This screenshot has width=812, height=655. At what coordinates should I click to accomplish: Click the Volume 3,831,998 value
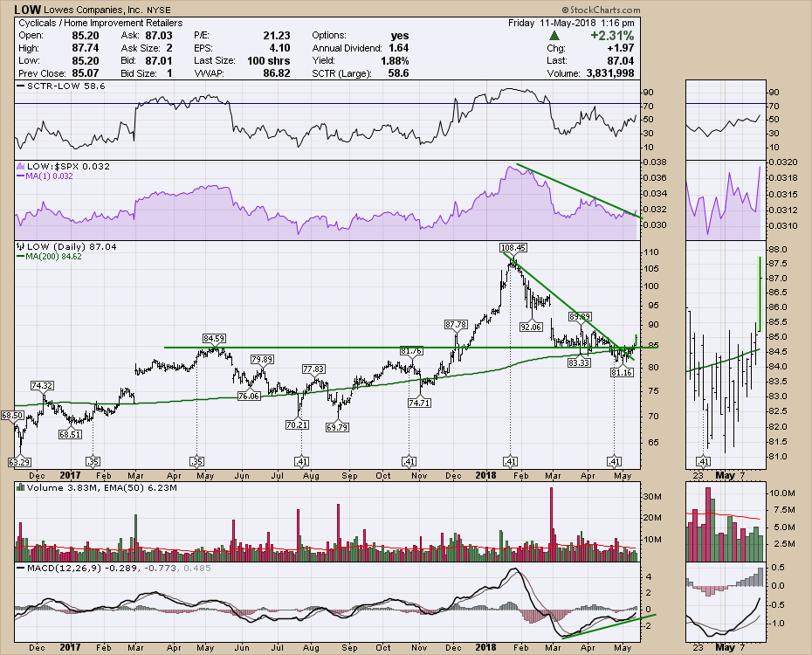coord(610,73)
